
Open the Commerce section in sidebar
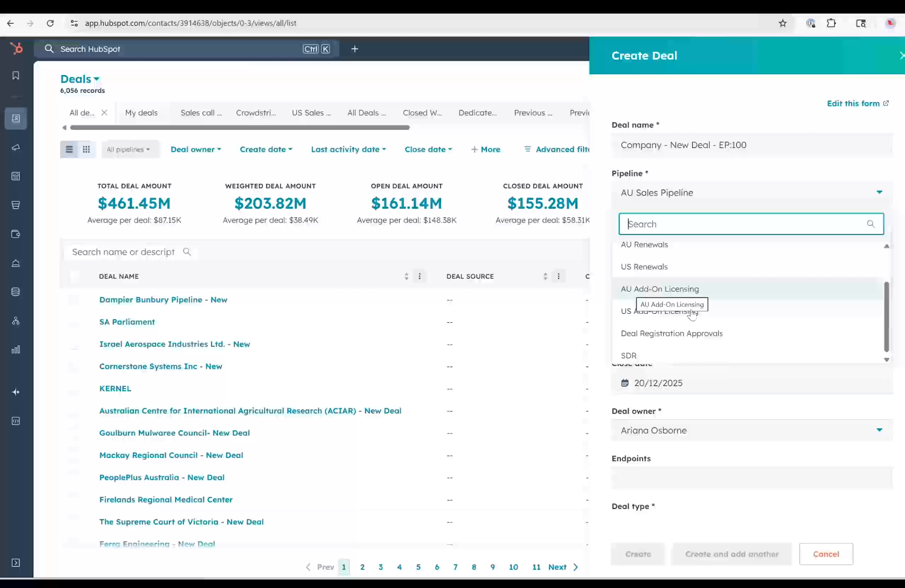point(16,234)
